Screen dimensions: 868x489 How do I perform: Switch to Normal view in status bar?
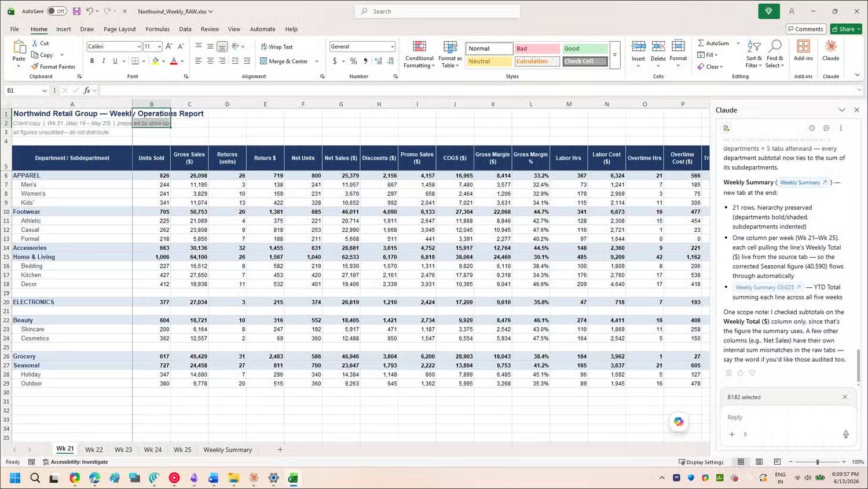pyautogui.click(x=741, y=462)
